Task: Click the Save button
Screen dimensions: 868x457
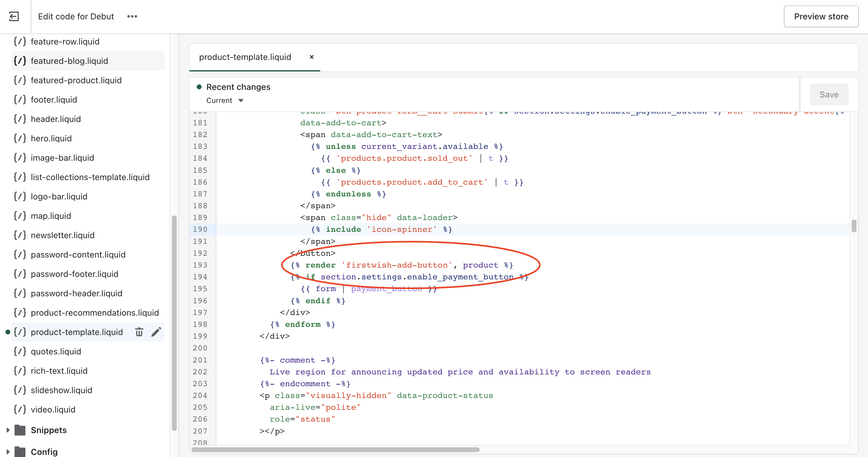Action: coord(829,95)
